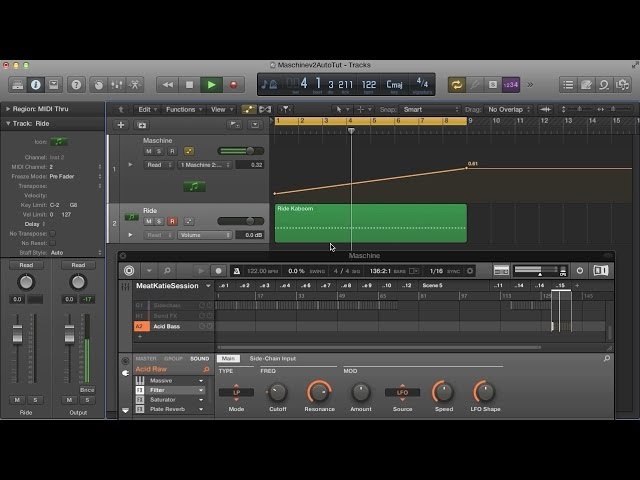Open the List Editors icon
The image size is (640, 480).
[568, 84]
